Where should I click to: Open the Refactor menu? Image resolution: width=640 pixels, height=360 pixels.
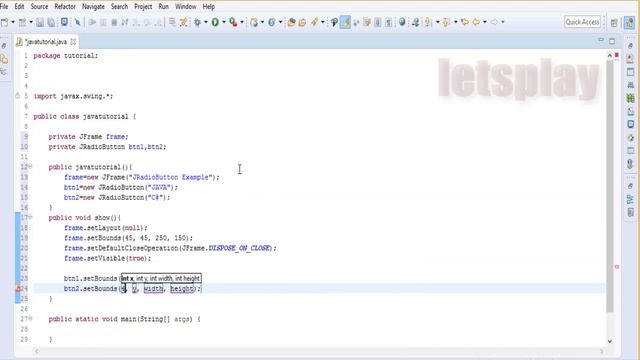click(x=65, y=7)
